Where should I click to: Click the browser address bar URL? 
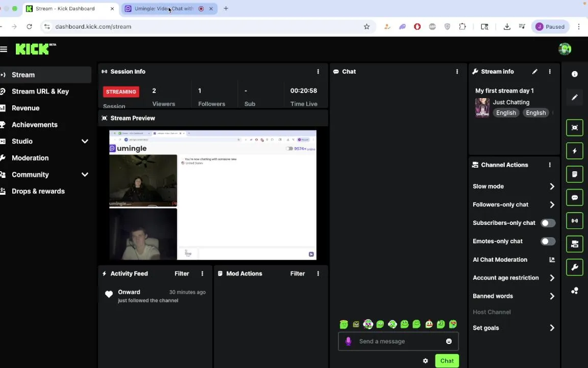coord(93,27)
